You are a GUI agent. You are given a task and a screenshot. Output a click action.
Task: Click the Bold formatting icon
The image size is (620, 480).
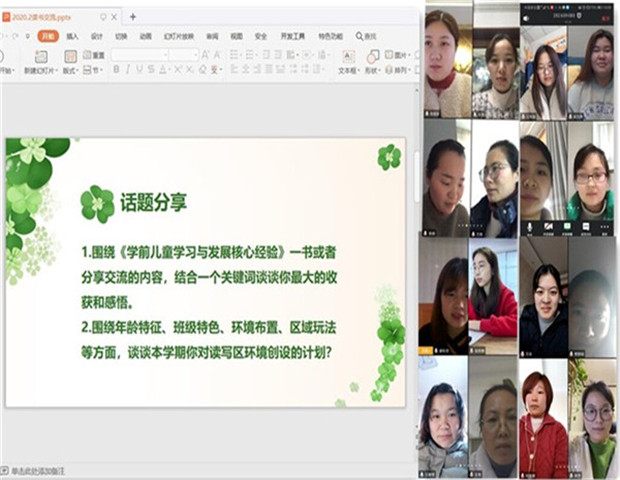(x=116, y=70)
